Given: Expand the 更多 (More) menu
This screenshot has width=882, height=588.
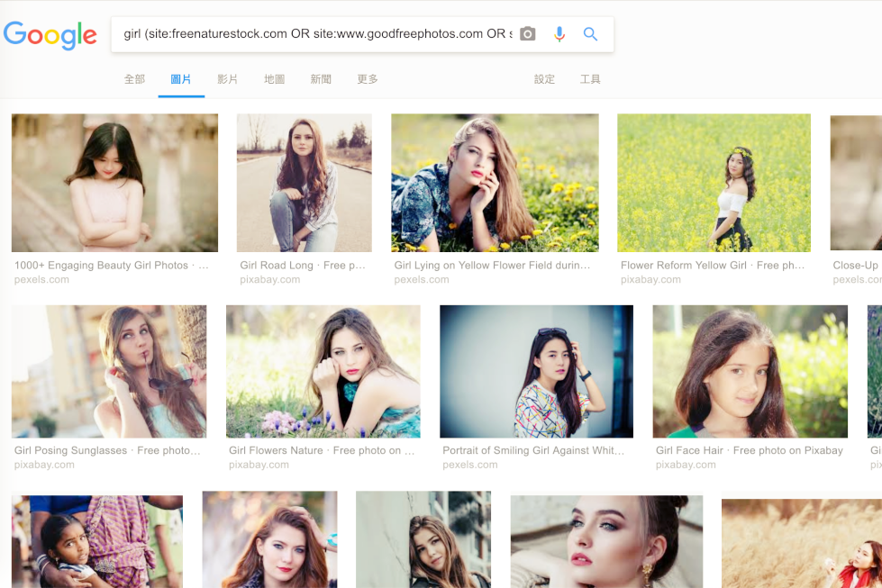Looking at the screenshot, I should (367, 79).
